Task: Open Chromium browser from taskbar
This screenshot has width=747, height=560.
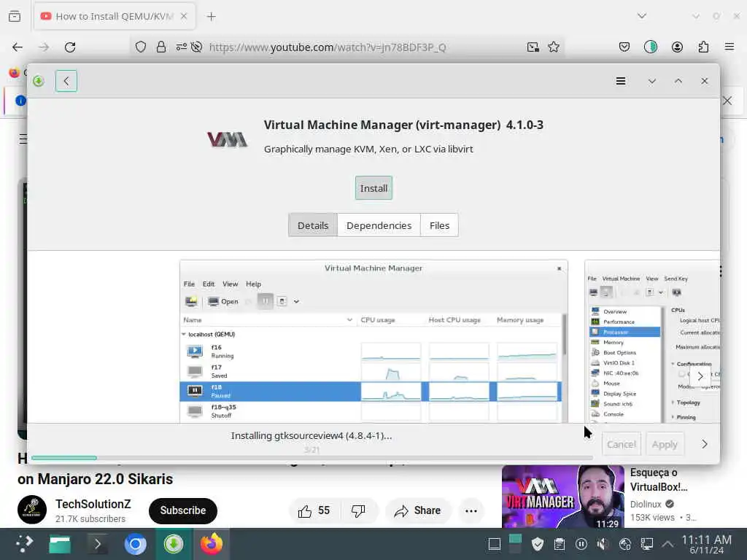Action: (135, 544)
